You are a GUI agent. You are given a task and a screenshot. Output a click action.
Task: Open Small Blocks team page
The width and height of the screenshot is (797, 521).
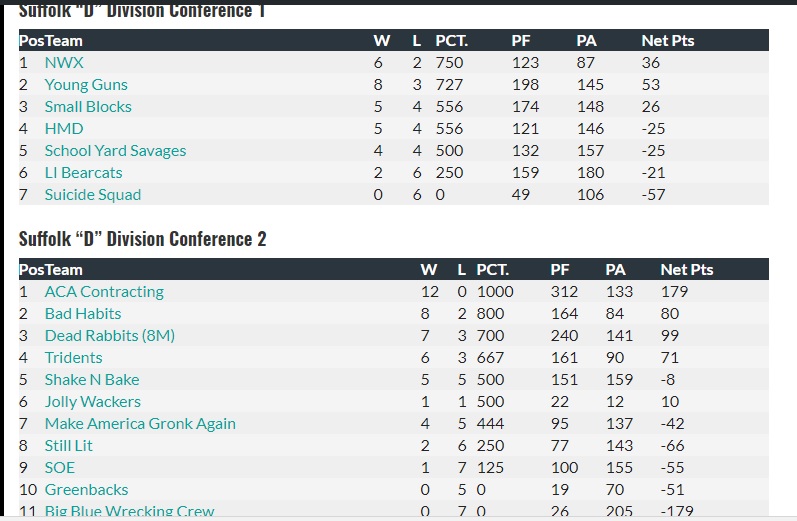click(x=88, y=107)
